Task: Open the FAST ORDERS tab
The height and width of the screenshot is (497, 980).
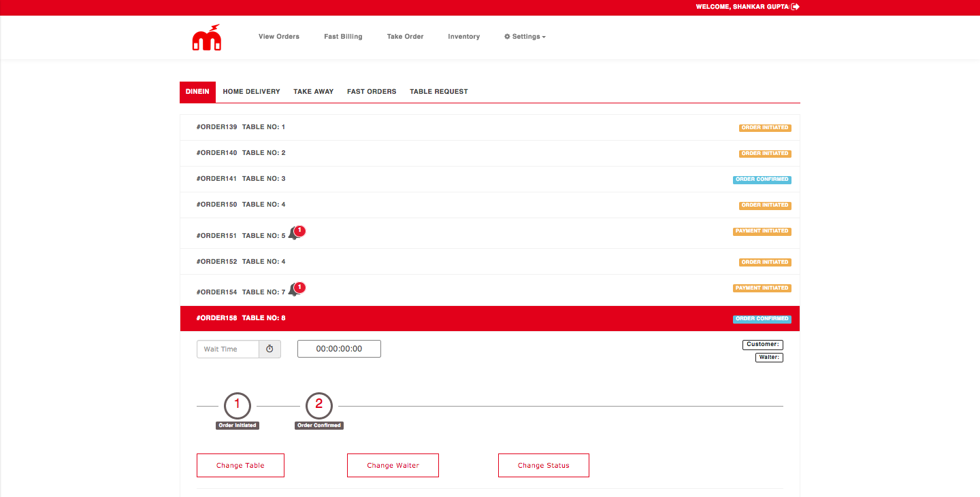Action: [372, 92]
